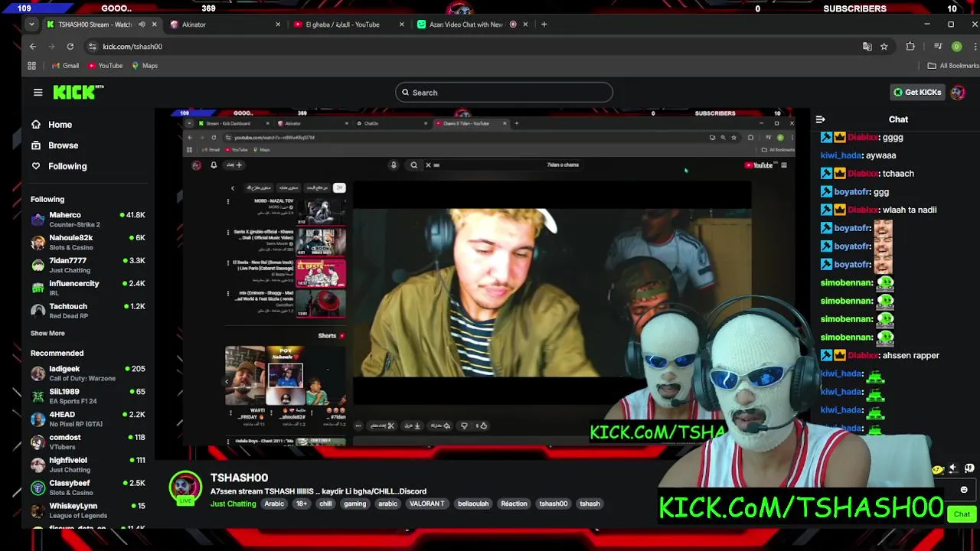
Task: Click chat username kiwi_hada saying aywaaa
Action: click(x=841, y=155)
